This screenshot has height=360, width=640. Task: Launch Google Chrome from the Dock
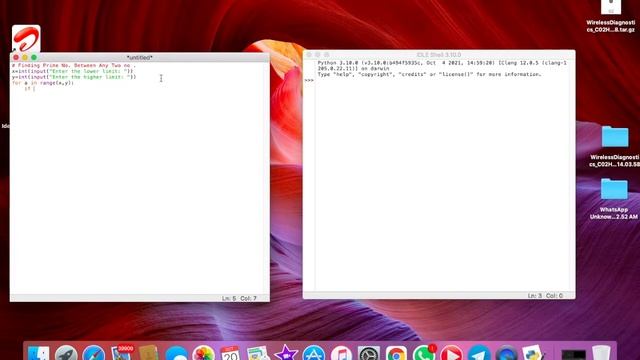coord(396,353)
